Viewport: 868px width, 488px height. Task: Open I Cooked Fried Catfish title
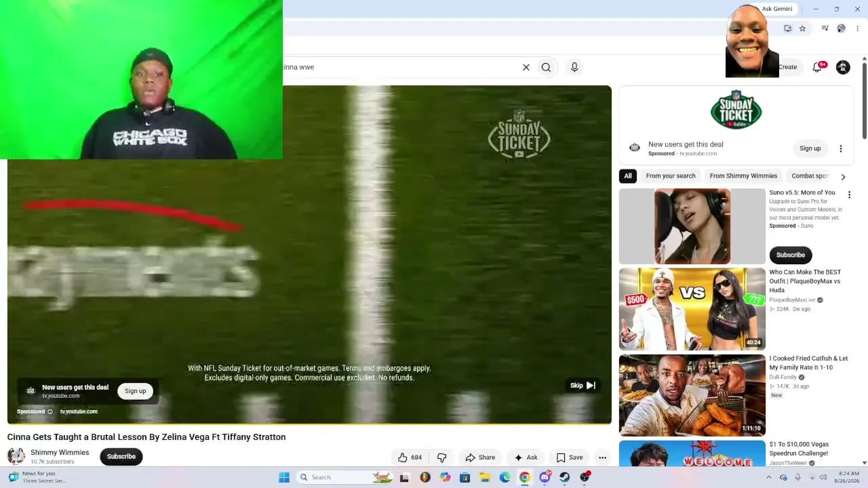[808, 363]
